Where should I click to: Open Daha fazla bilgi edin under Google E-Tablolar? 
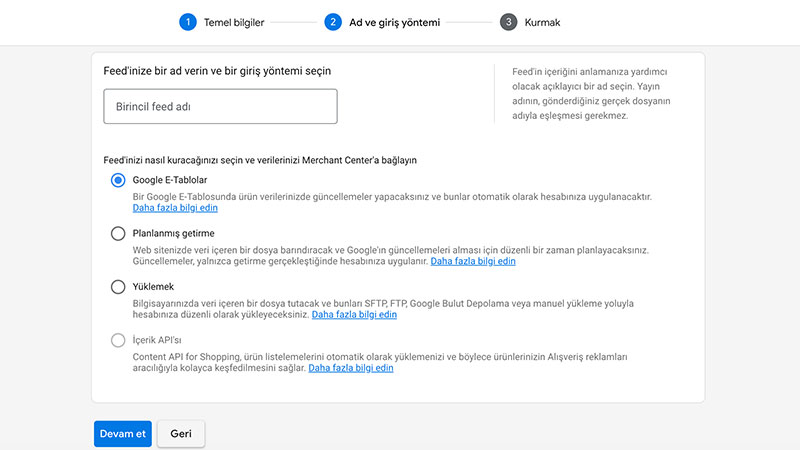(175, 209)
